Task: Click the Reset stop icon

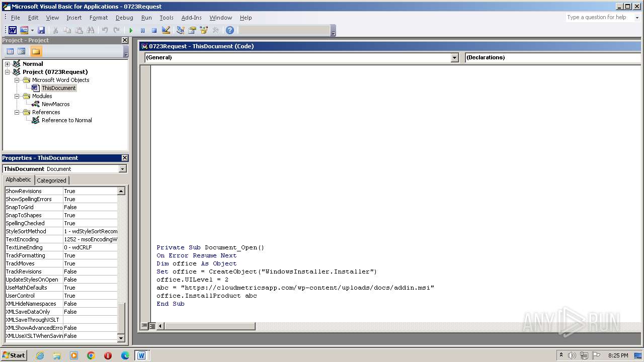Action: click(154, 30)
